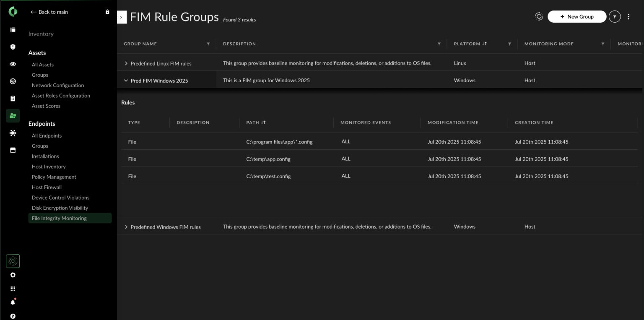Click the shield alert icon in sidebar
The image size is (644, 320).
(13, 47)
